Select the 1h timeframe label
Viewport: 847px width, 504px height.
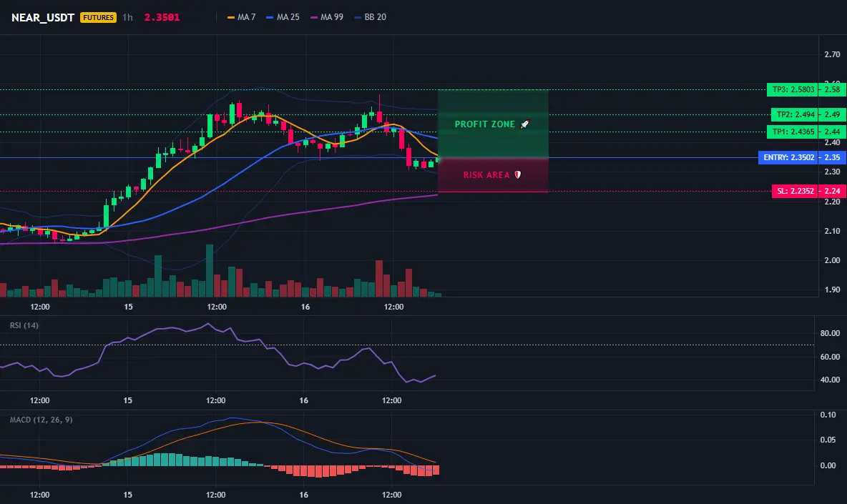pyautogui.click(x=127, y=17)
